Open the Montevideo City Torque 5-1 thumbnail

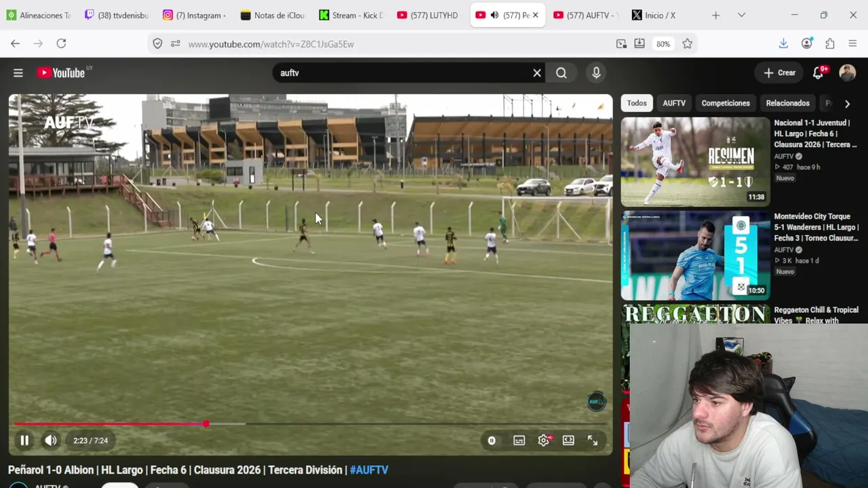click(x=695, y=256)
